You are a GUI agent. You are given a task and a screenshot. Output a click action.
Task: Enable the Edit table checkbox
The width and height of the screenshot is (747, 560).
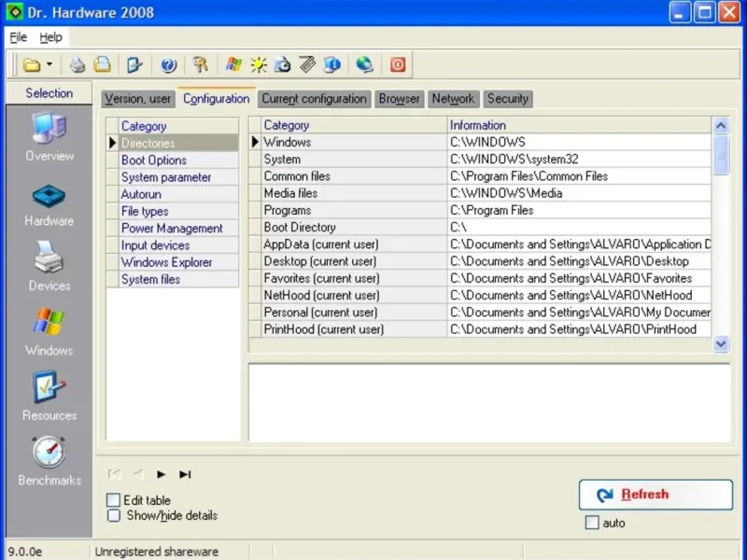pyautogui.click(x=114, y=500)
